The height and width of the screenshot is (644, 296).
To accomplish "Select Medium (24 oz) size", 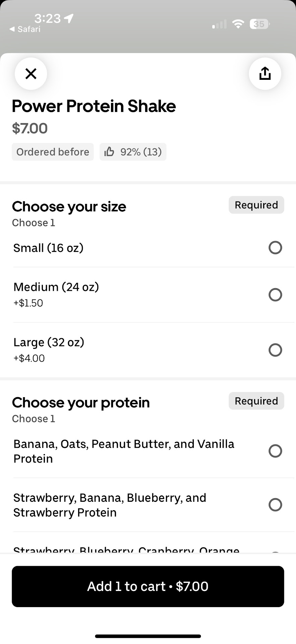I will pyautogui.click(x=275, y=295).
